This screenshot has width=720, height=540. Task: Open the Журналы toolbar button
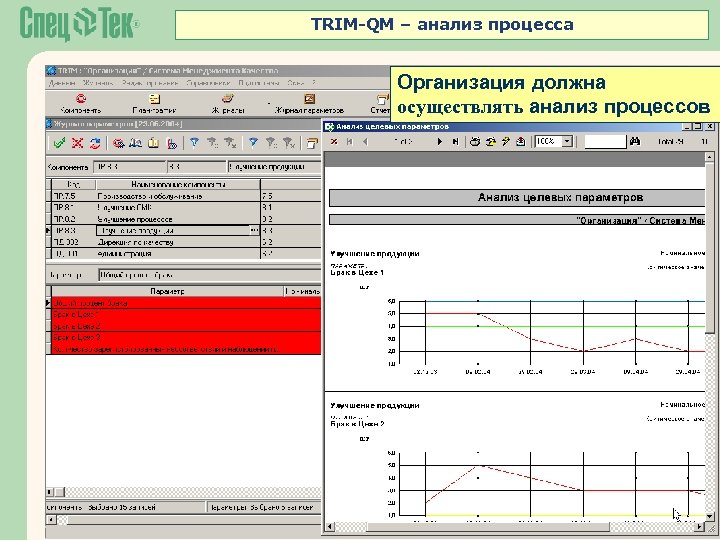[228, 104]
